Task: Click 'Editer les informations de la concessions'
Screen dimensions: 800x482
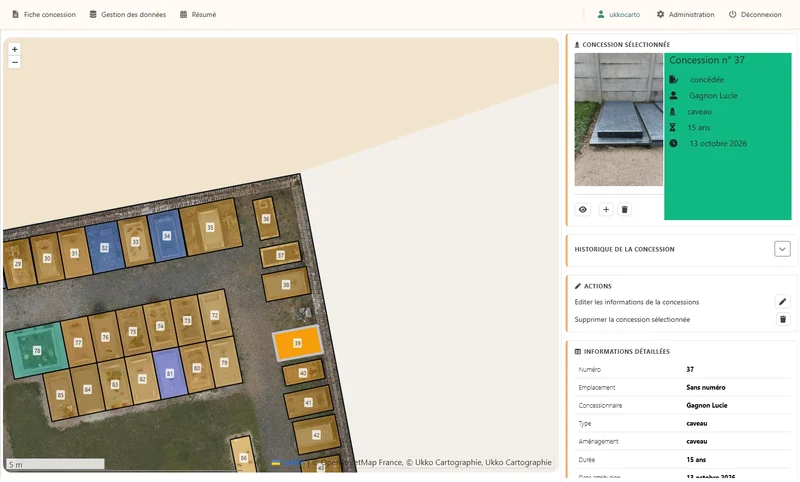Action: pyautogui.click(x=637, y=302)
